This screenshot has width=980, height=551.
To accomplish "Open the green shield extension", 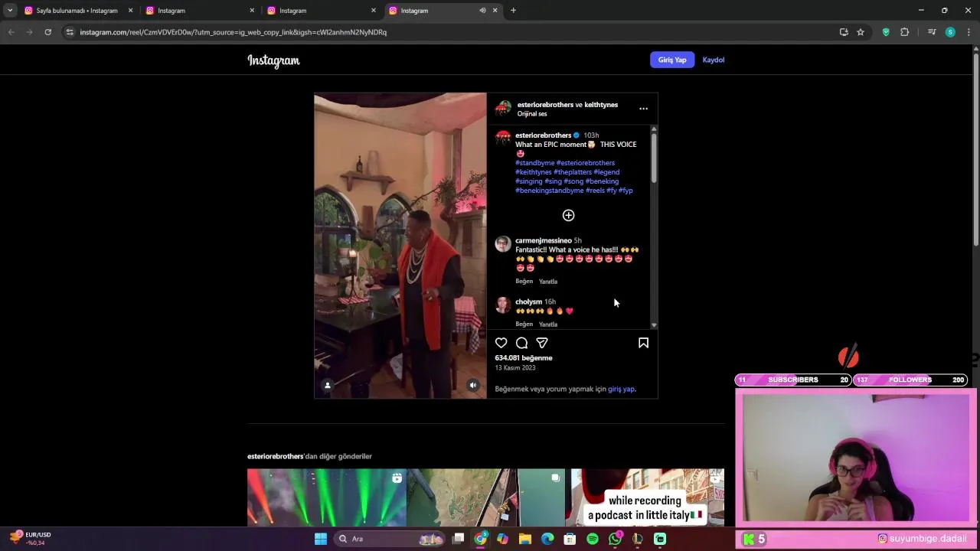I will point(886,32).
